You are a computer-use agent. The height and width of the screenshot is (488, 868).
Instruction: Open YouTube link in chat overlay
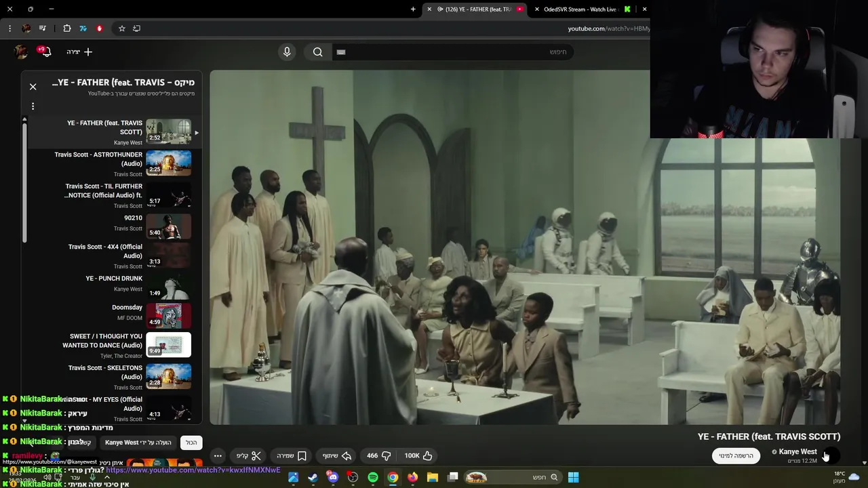pos(193,470)
